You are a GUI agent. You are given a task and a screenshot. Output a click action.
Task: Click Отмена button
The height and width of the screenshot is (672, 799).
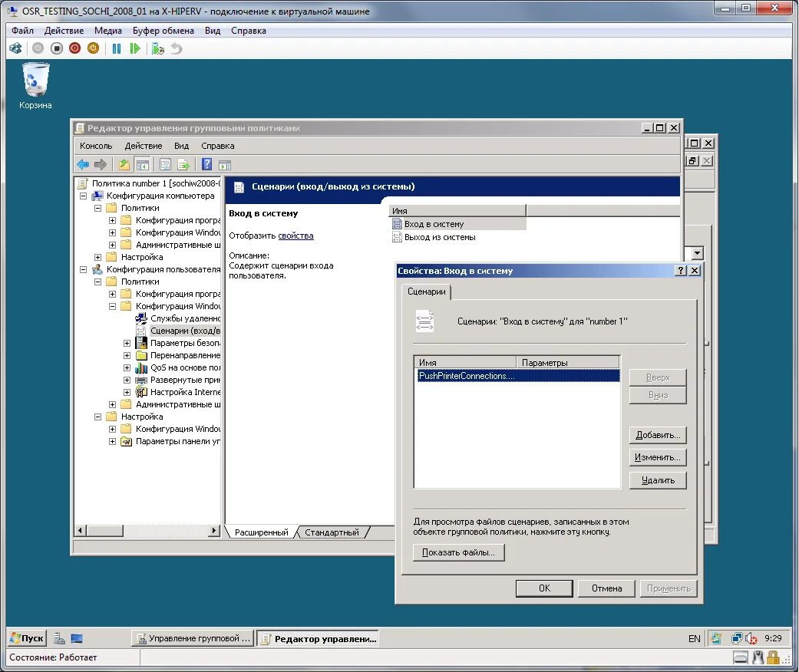(x=606, y=588)
